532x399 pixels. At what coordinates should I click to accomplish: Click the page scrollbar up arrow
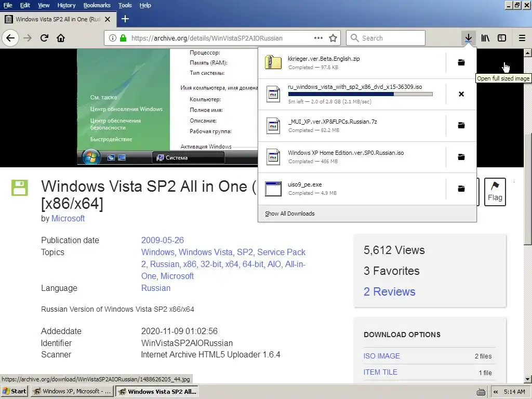pos(528,53)
